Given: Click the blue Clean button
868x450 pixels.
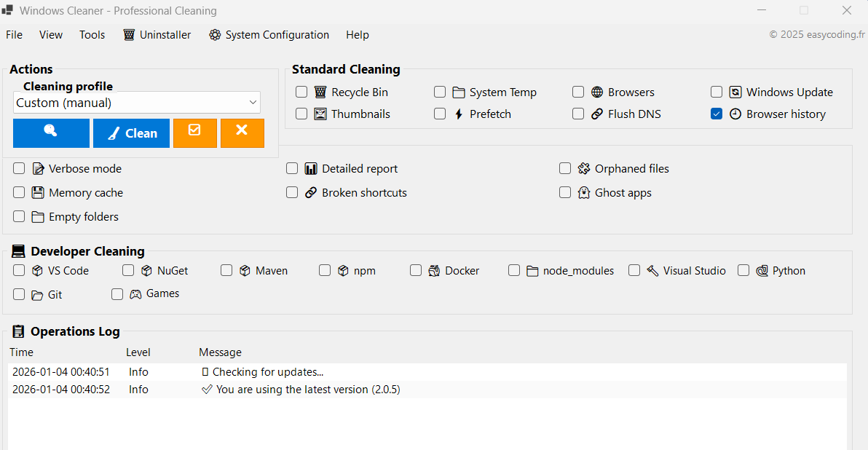Looking at the screenshot, I should point(131,133).
